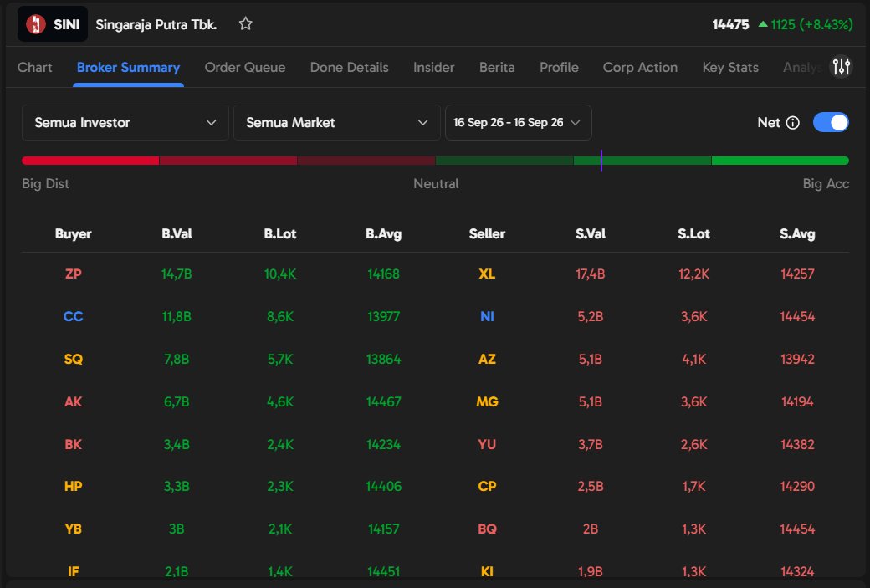This screenshot has width=870, height=588.
Task: Select buyer broker HP
Action: (74, 486)
